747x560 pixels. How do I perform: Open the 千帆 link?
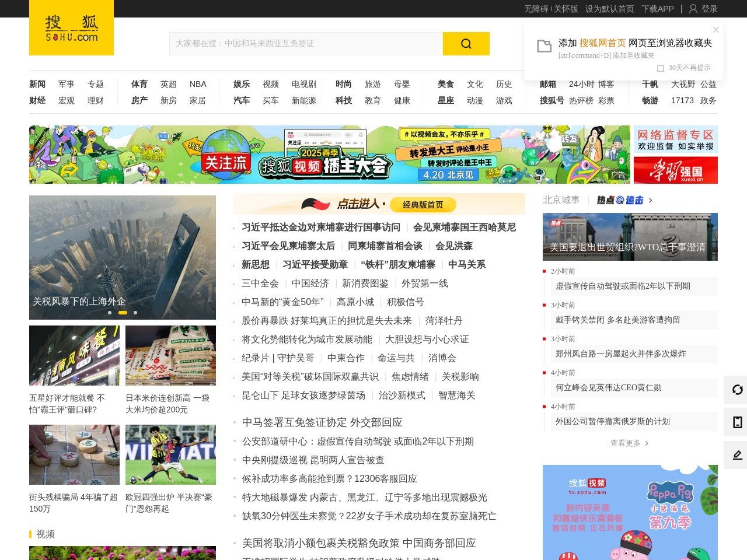650,84
